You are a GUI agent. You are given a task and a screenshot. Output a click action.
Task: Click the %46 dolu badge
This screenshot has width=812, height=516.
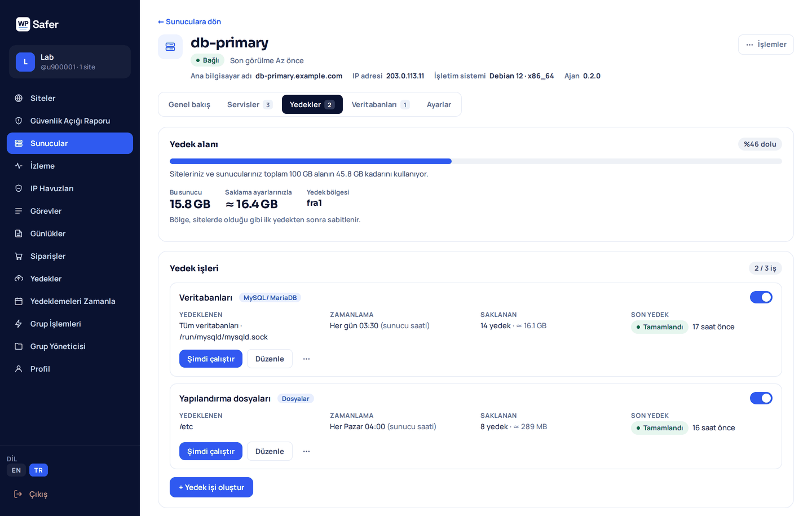pos(760,144)
